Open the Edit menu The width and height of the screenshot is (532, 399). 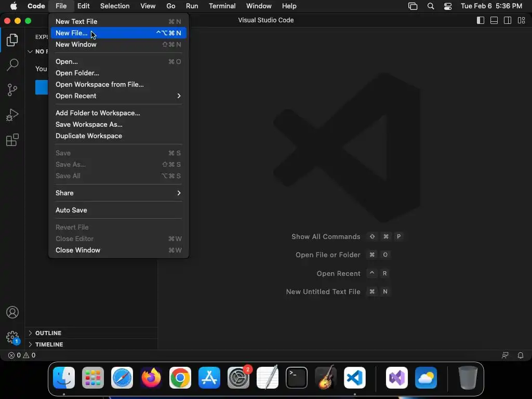pyautogui.click(x=84, y=6)
